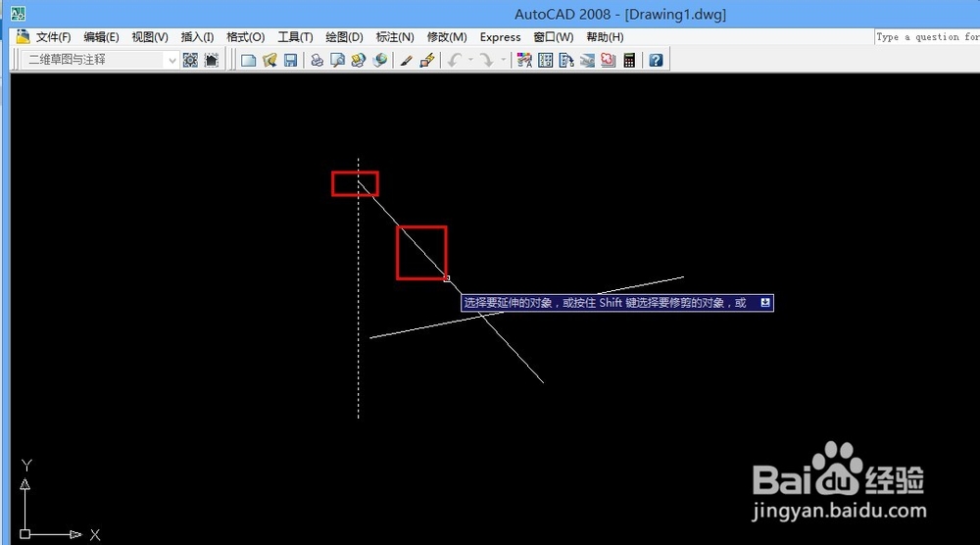The image size is (980, 545).
Task: Open the 帮助(H) menu
Action: (605, 37)
